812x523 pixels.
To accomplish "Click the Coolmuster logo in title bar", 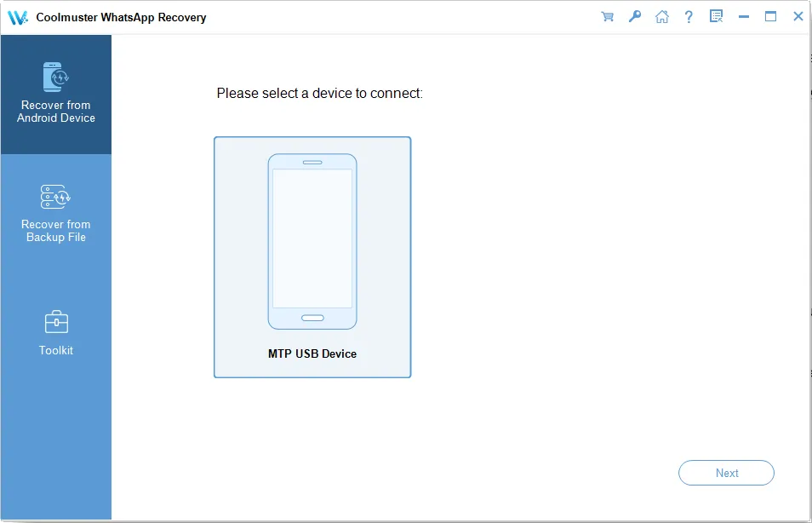I will coord(18,17).
